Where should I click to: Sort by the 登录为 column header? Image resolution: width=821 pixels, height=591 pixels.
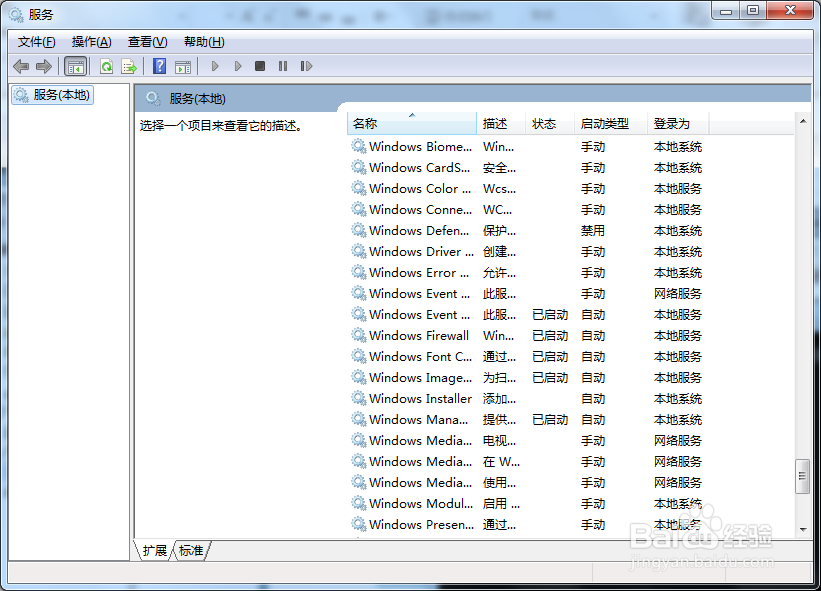[678, 124]
